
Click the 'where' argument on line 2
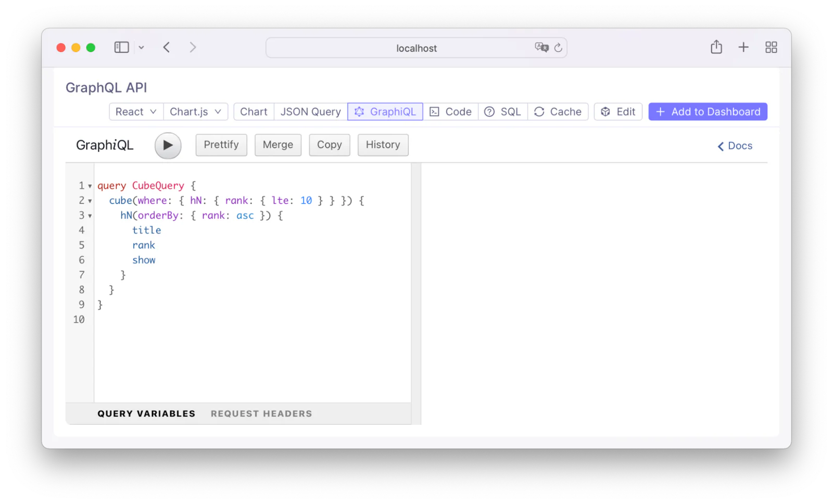coord(152,200)
